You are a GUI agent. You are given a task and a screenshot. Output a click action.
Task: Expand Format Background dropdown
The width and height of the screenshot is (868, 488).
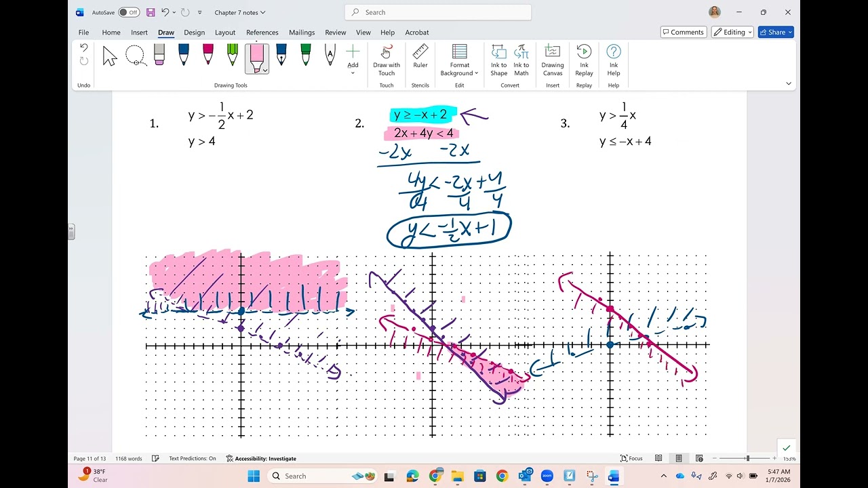coord(477,73)
